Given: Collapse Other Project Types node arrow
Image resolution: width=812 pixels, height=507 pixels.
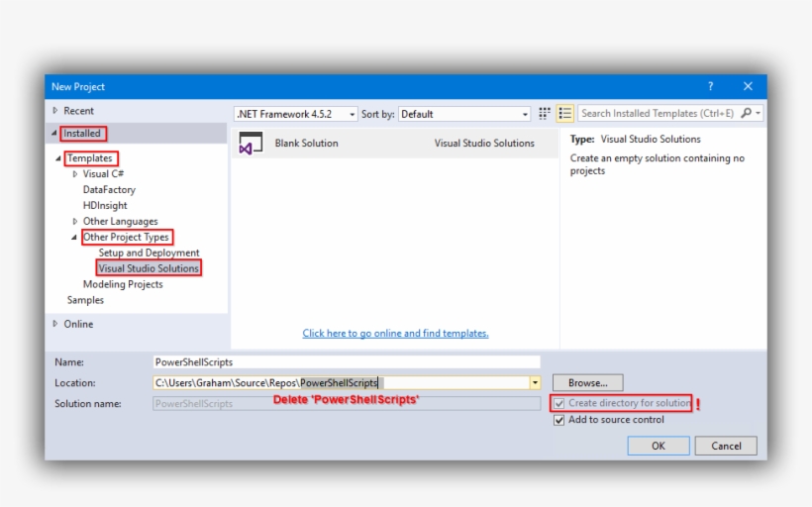Looking at the screenshot, I should (x=74, y=238).
